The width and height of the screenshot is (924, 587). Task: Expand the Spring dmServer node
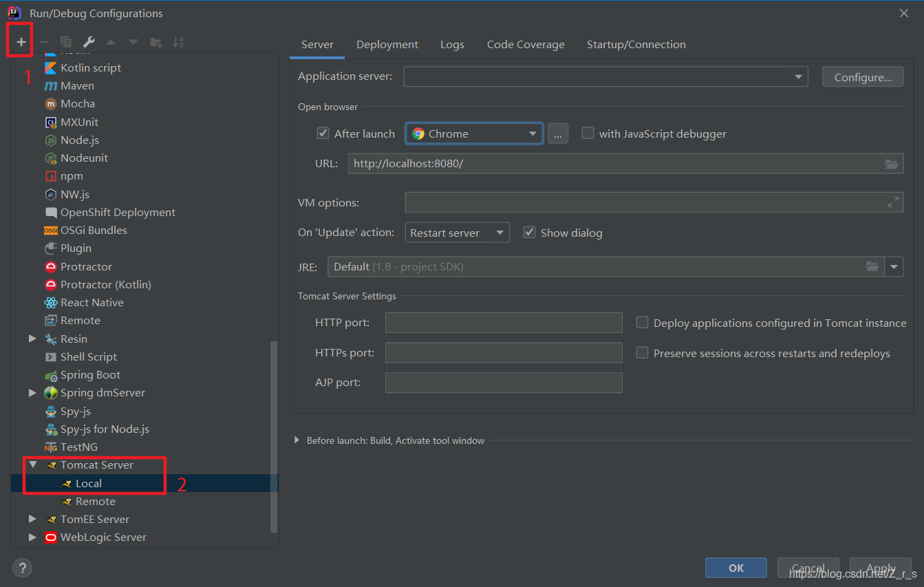[x=32, y=392]
